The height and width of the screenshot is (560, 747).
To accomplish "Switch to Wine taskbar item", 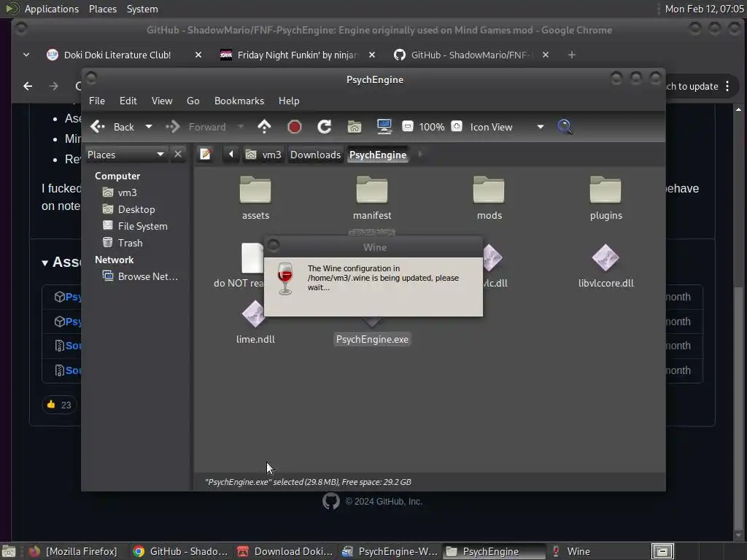I will coord(571,551).
